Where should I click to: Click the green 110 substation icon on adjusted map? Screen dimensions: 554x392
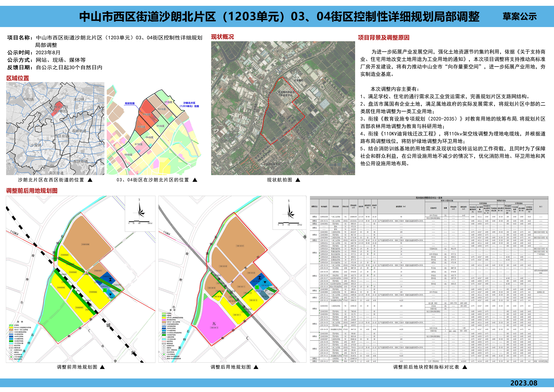[257, 287]
